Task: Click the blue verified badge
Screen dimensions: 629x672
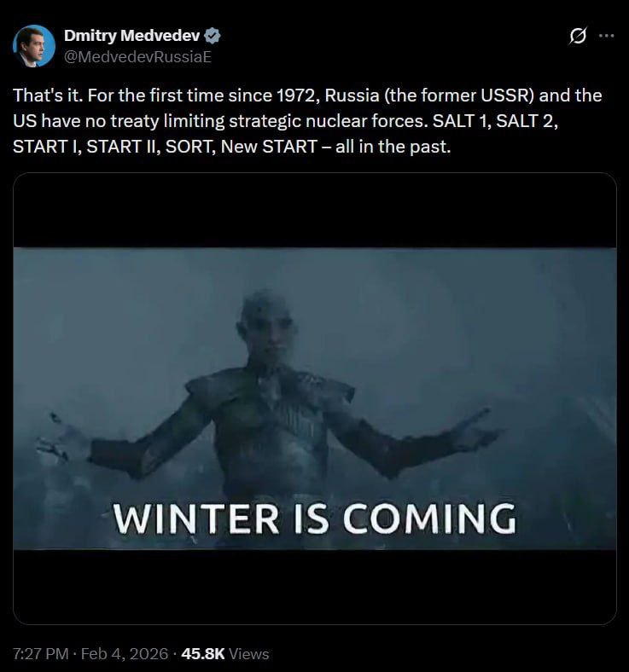Action: pos(212,36)
